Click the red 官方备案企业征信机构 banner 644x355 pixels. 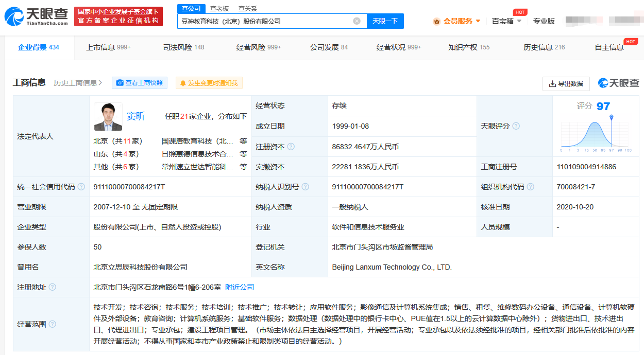[x=118, y=16]
